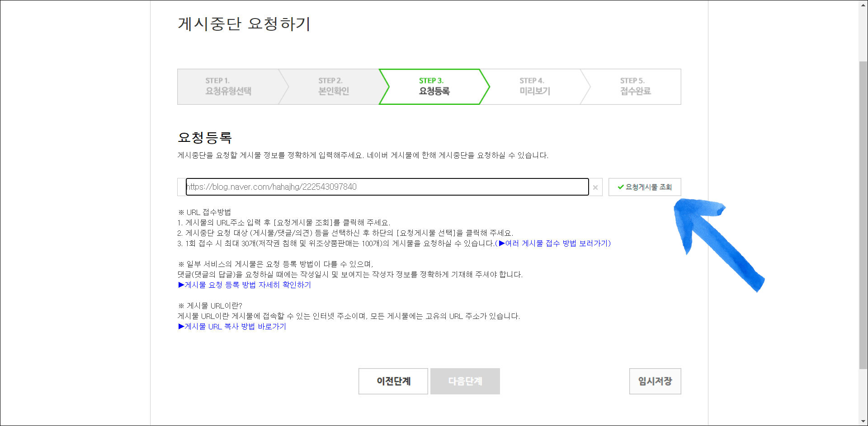868x426 pixels.
Task: Click the 요청게시물 조회 button
Action: [x=645, y=187]
